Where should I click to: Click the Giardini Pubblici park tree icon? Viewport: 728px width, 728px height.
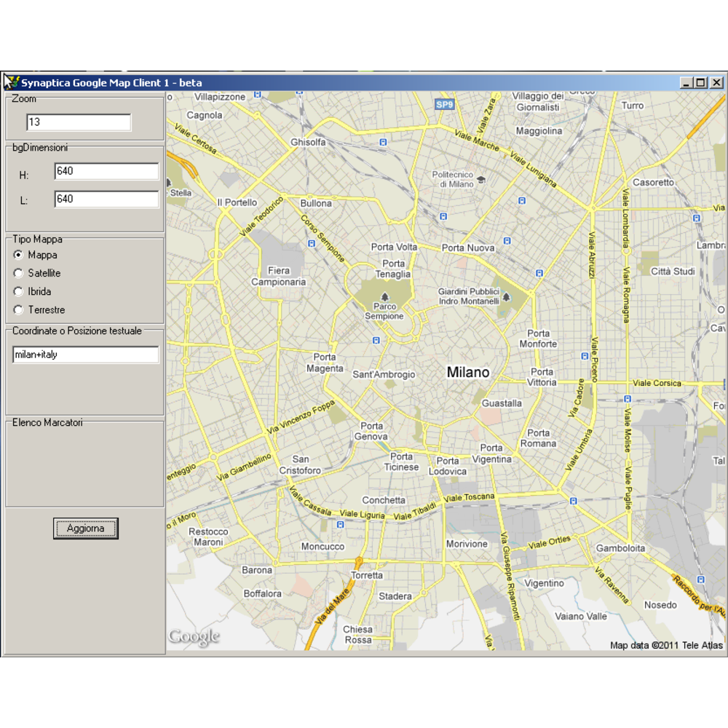tap(507, 296)
